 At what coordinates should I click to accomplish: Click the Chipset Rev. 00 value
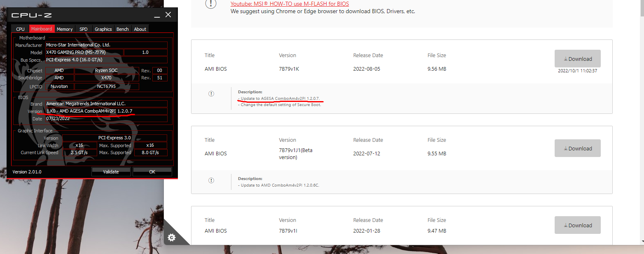pyautogui.click(x=160, y=70)
